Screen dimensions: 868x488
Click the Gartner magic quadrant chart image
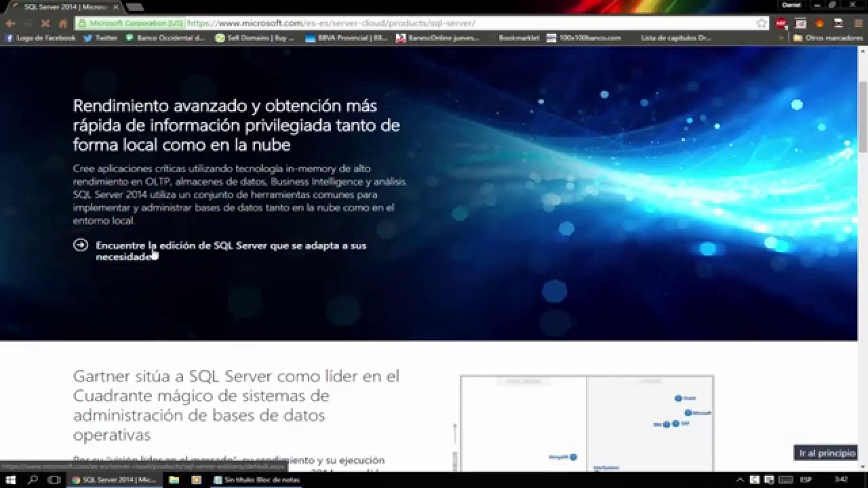coord(587,423)
